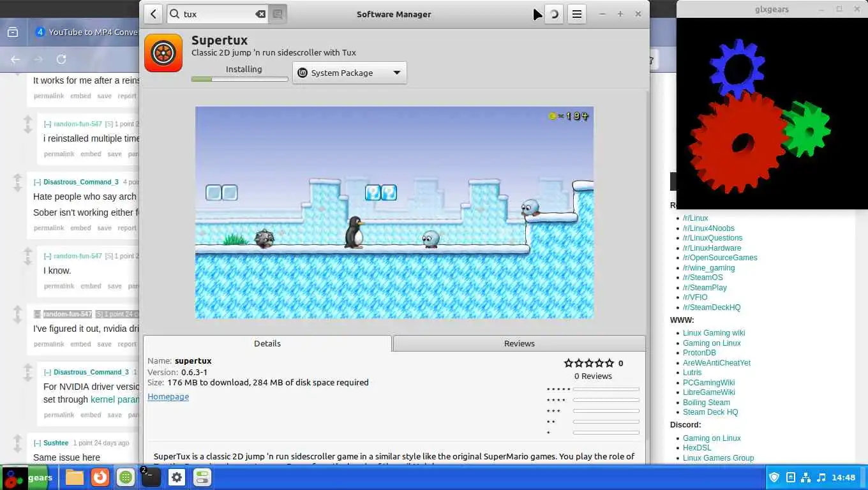The height and width of the screenshot is (490, 868).
Task: Open the Files folder icon in taskbar
Action: (75, 477)
